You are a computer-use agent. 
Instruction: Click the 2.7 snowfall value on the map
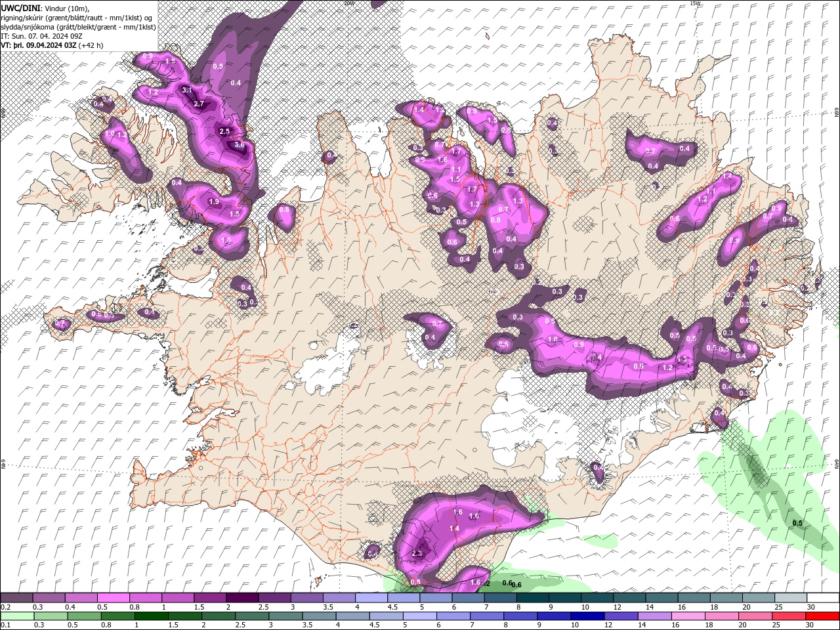pos(199,104)
